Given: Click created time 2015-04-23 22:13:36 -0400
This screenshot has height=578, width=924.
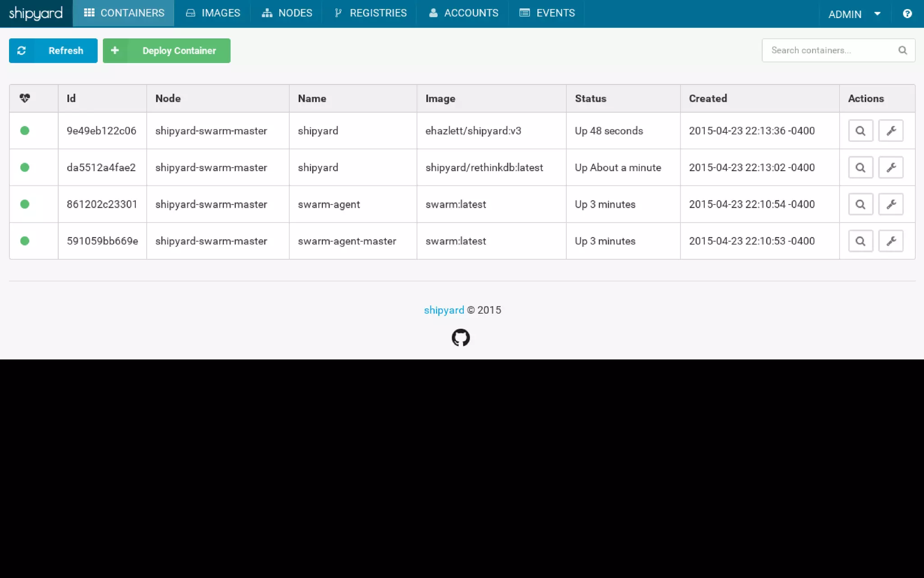Looking at the screenshot, I should (x=752, y=131).
